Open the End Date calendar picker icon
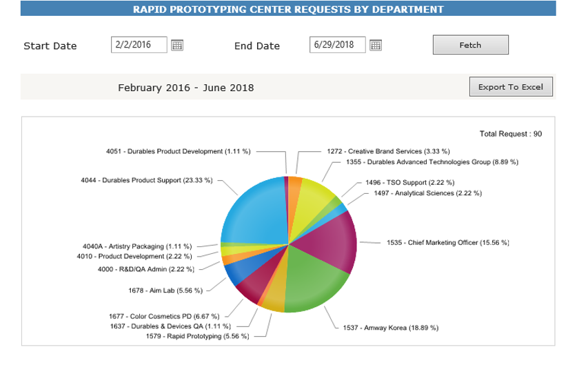The width and height of the screenshot is (588, 365). click(x=376, y=46)
